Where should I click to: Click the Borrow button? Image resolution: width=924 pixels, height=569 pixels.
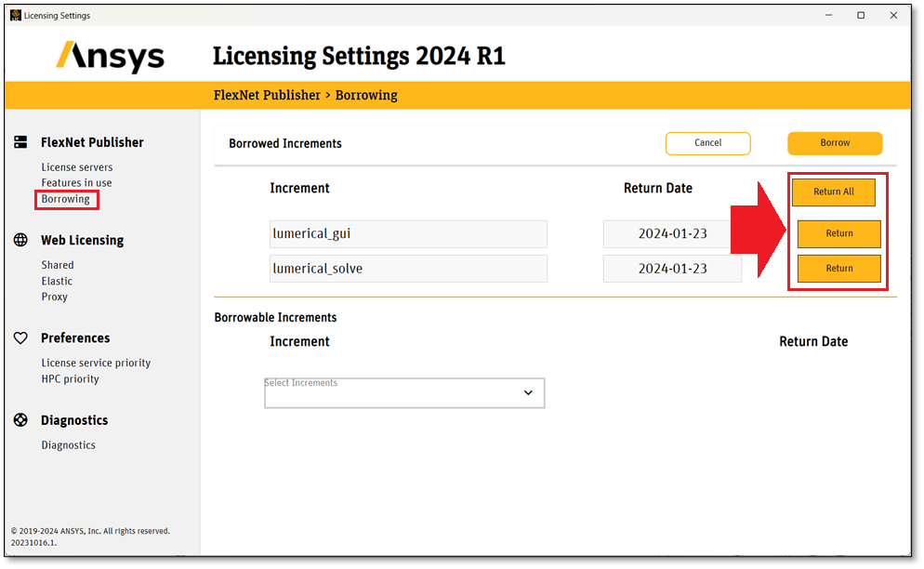coord(835,143)
